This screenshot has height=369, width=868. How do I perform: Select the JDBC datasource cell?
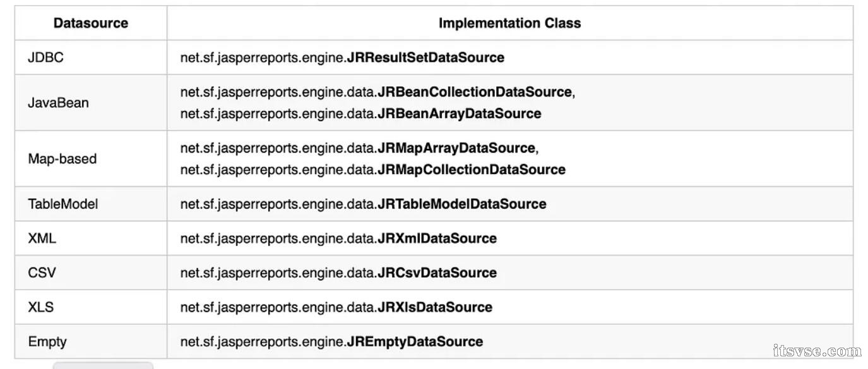91,57
